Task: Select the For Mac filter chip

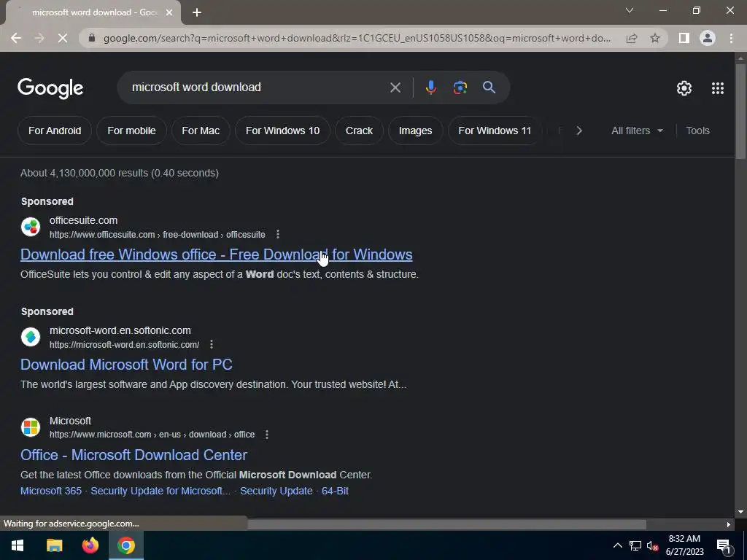Action: click(x=201, y=131)
